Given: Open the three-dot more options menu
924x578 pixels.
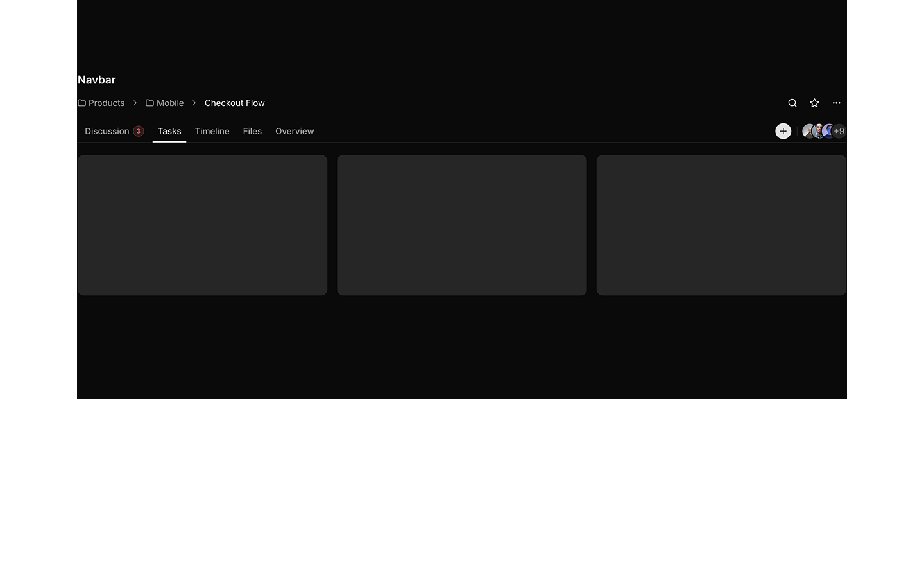Looking at the screenshot, I should pyautogui.click(x=836, y=103).
